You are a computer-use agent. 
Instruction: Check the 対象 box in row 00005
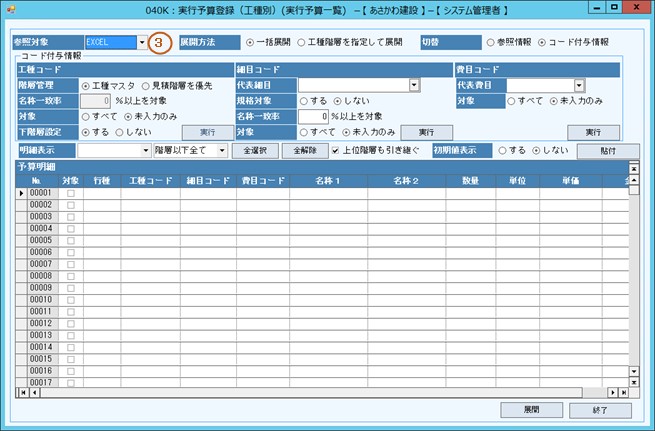pos(69,240)
